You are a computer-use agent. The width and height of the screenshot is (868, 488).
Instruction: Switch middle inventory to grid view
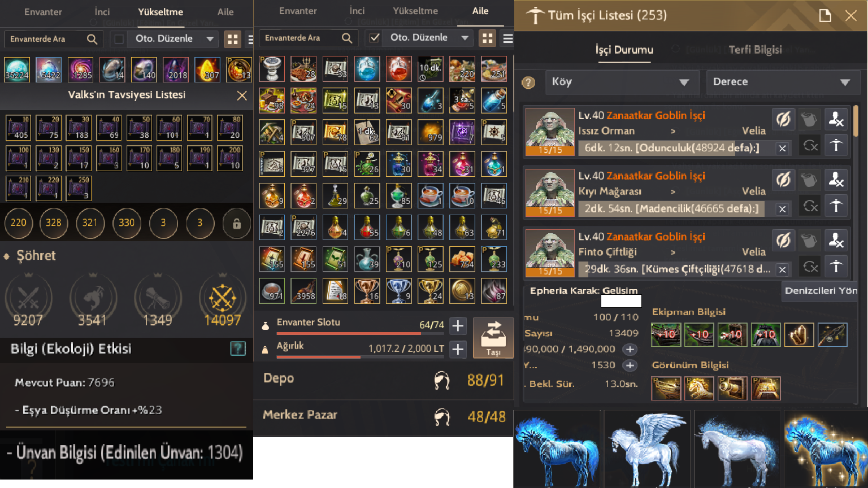pos(487,38)
